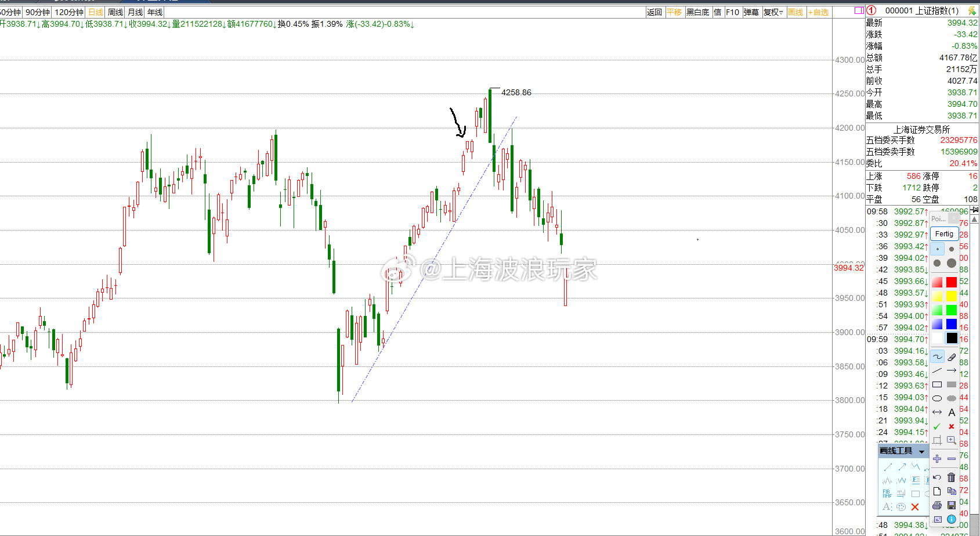980x536 pixels.
Task: Select the straight line tool
Action: 937,370
